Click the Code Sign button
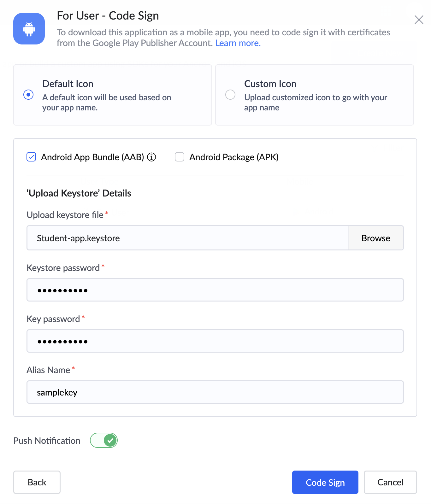The height and width of the screenshot is (504, 431). coord(325,482)
